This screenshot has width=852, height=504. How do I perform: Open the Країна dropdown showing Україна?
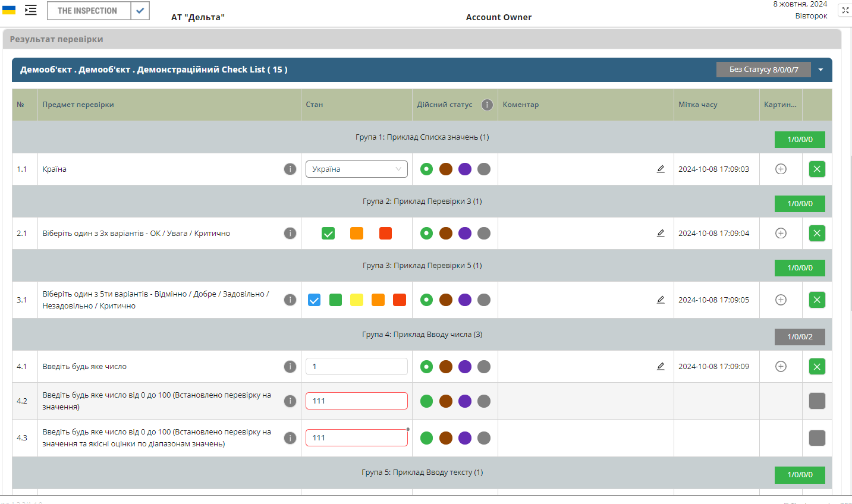pyautogui.click(x=357, y=169)
